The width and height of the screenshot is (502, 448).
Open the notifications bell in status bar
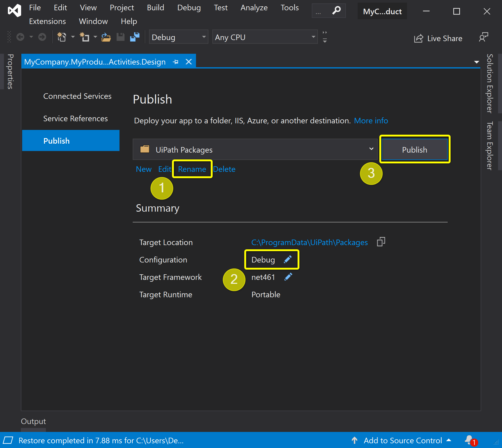[x=470, y=440]
